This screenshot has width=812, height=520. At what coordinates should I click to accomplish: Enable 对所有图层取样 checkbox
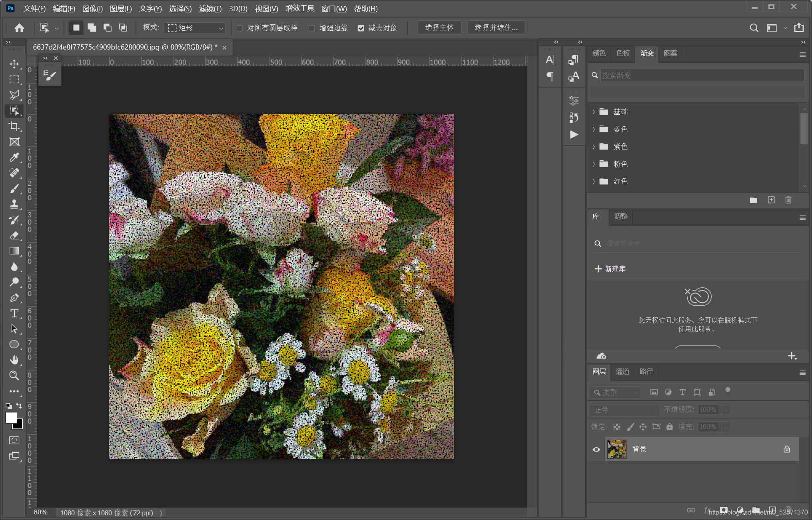[240, 28]
